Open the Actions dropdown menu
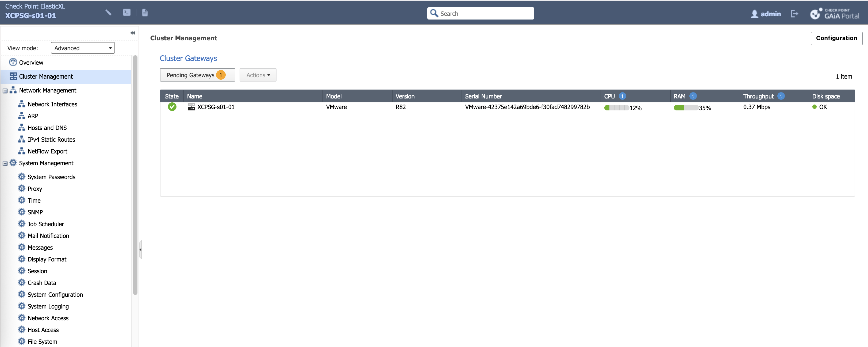This screenshot has width=868, height=347. 258,75
